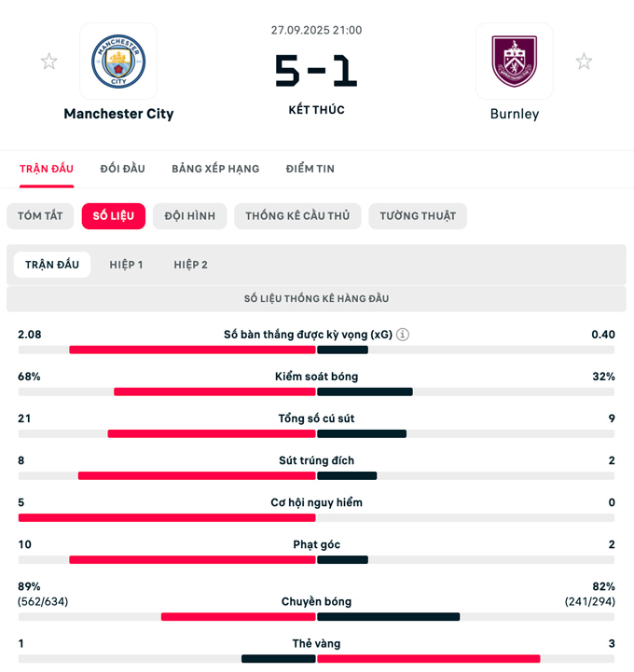The width and height of the screenshot is (634, 672).
Task: Show THỐNG KÊ CẦU THỦ stats
Action: point(297,216)
